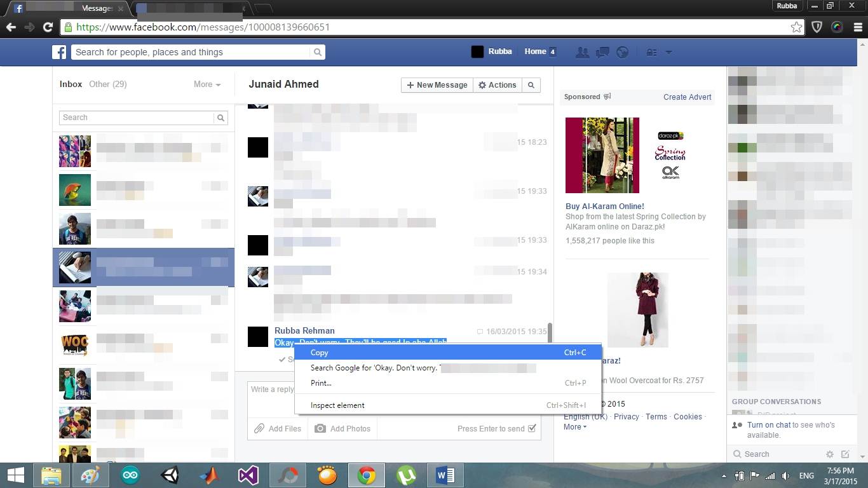Open Rubba profile link in header

click(492, 51)
